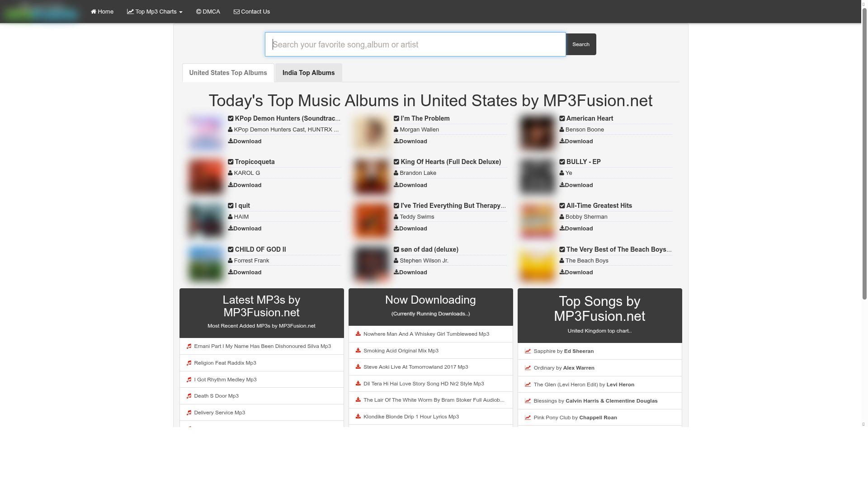Screen dimensions: 868x488
Task: Click the artist icon next to Morgan Wallen
Action: point(396,129)
